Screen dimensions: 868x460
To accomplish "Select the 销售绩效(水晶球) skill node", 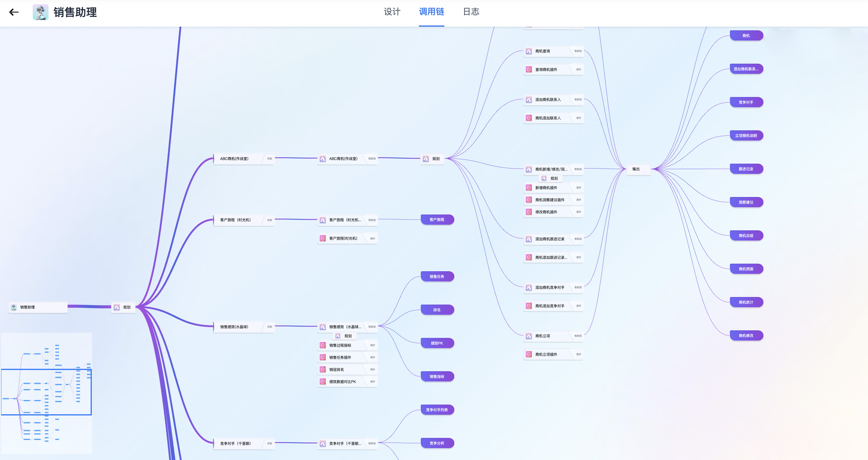I will (244, 327).
